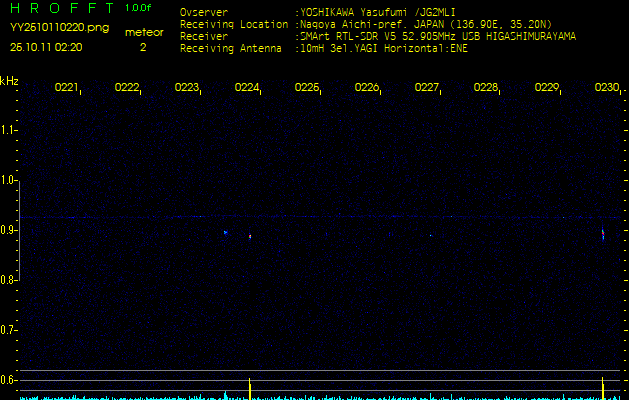Click the 0.9 kHz axis label

[x=7, y=230]
